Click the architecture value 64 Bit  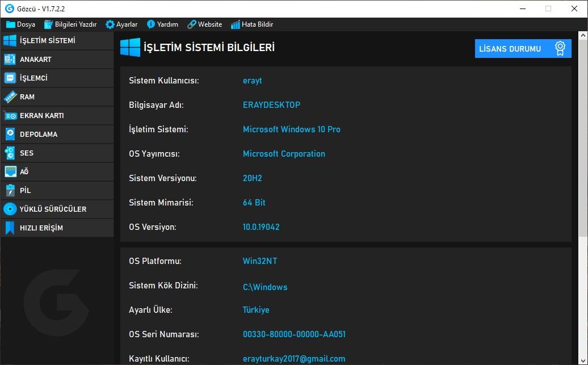point(254,203)
